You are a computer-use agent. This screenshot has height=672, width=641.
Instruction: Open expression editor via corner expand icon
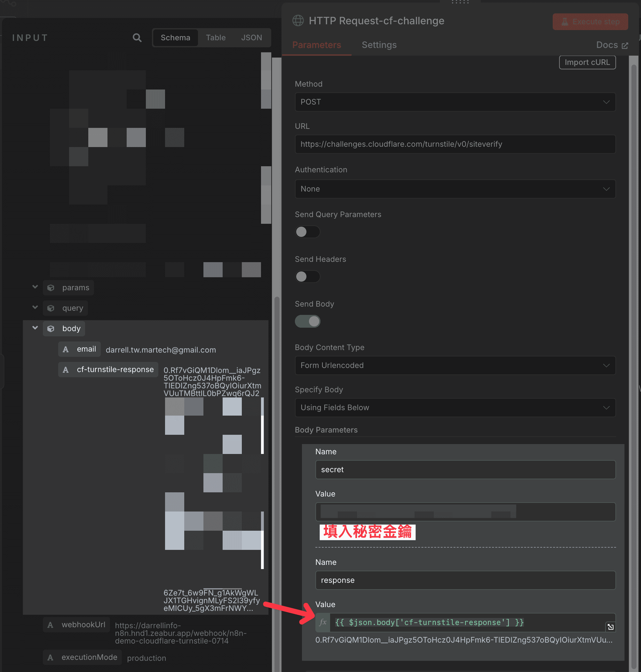[610, 627]
